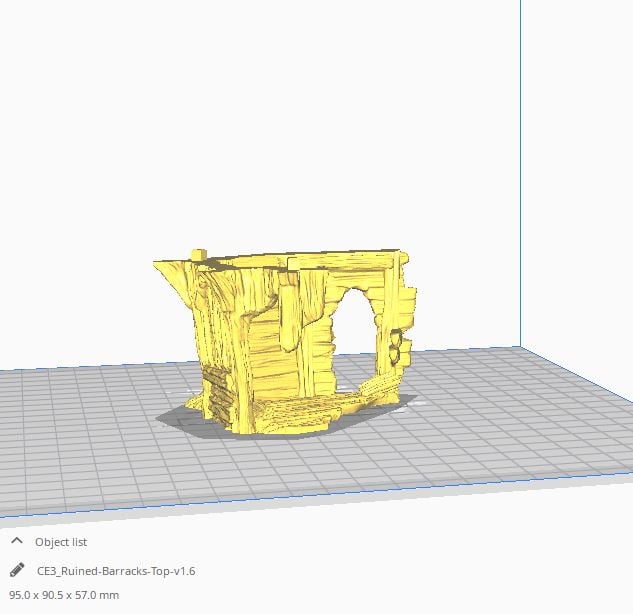Click the wooden post atop the model roof
This screenshot has width=633, height=614.
200,255
